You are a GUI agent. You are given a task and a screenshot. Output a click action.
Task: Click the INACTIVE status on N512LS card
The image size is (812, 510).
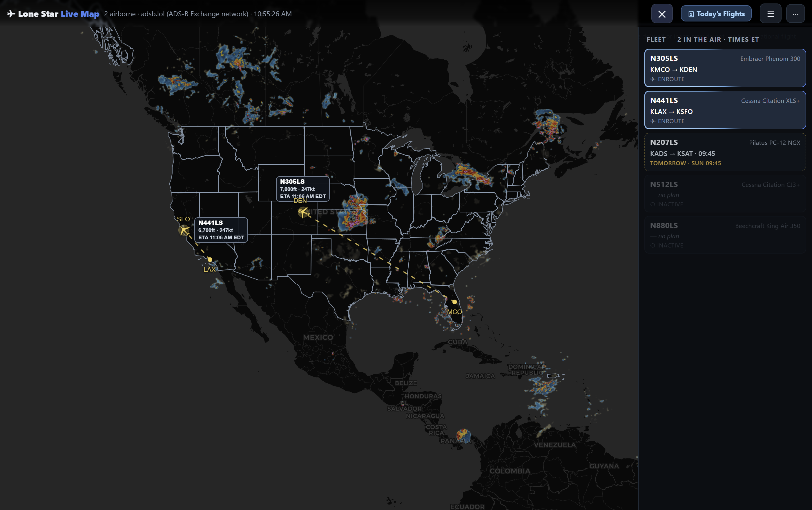667,205
